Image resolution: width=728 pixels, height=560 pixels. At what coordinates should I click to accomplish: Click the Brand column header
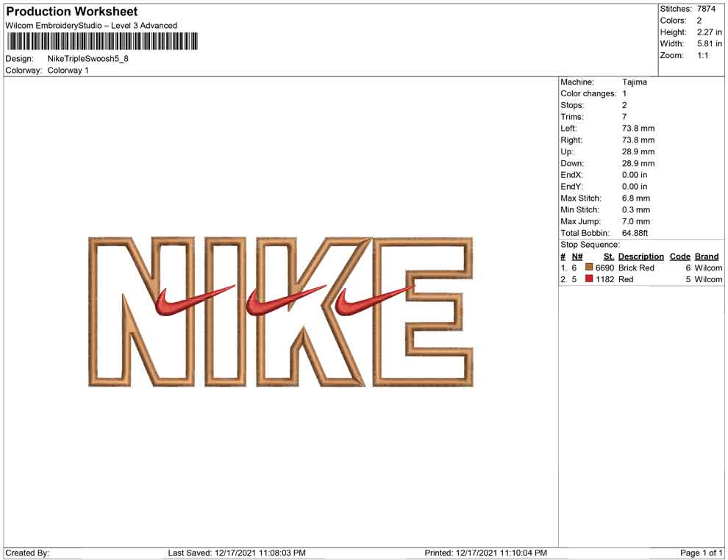pos(707,256)
